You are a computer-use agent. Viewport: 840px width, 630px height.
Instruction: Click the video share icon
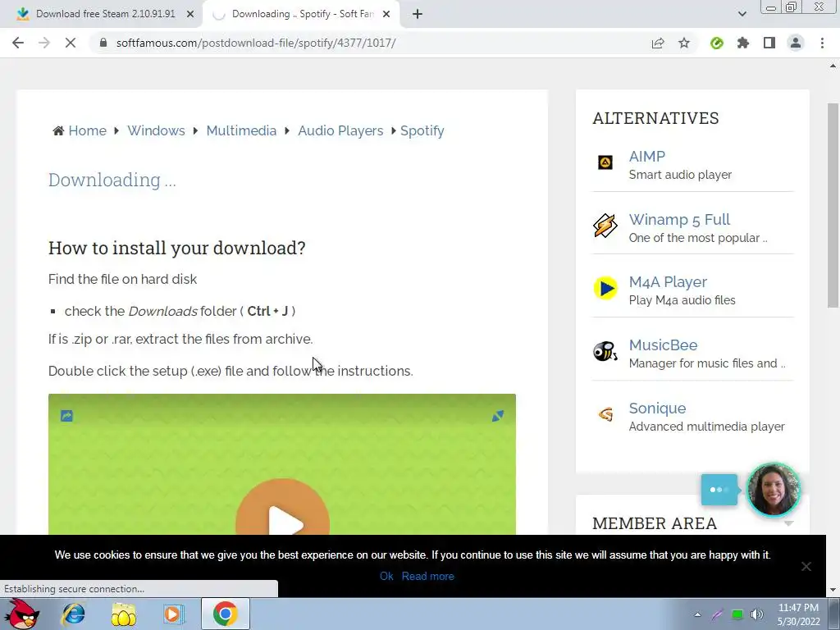coord(66,416)
